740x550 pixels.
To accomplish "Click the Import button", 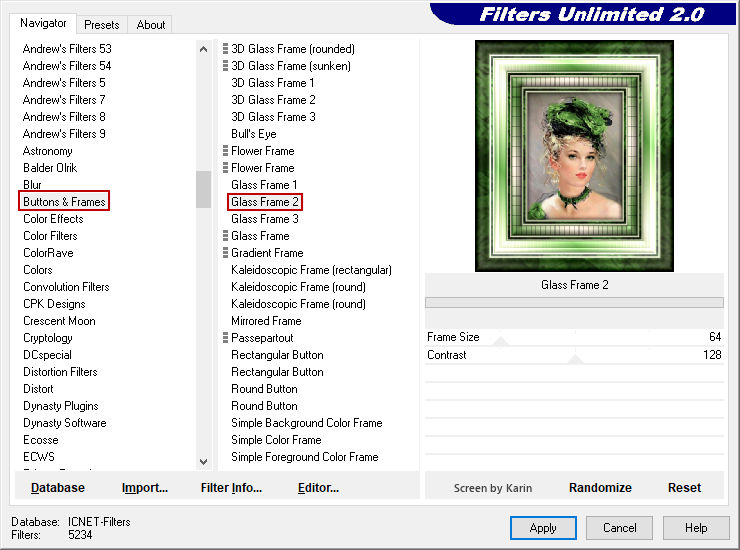I will click(145, 488).
